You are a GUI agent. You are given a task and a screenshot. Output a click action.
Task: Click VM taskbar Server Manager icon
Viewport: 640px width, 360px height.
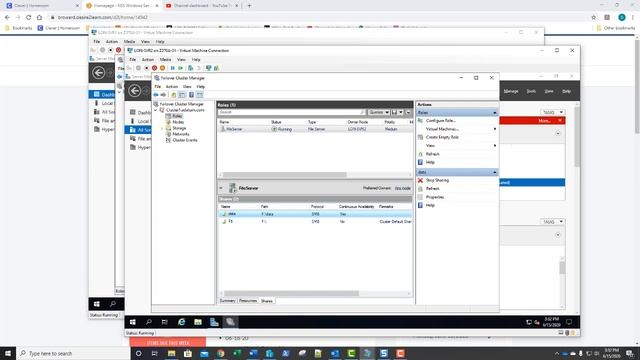tap(214, 322)
